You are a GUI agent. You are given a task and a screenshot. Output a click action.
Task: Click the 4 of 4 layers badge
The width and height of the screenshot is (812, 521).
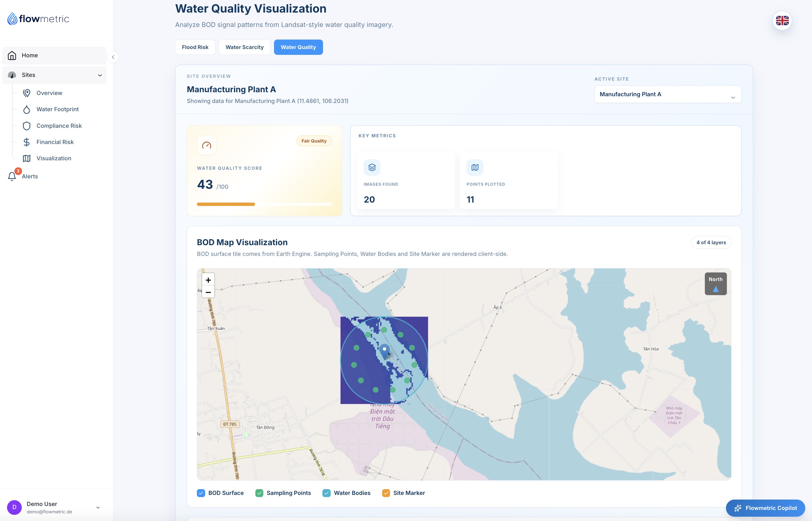tap(711, 242)
